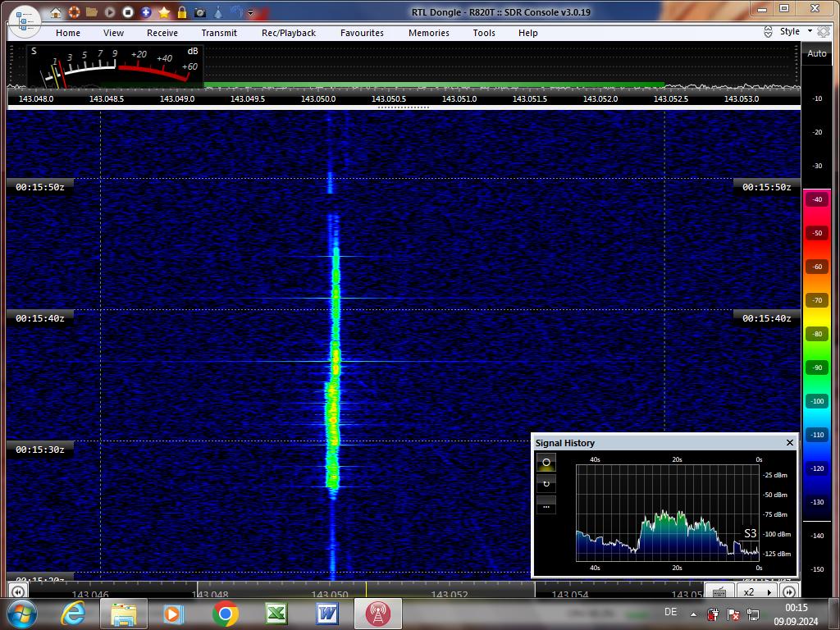Click the folder icon in quick access toolbar

92,11
